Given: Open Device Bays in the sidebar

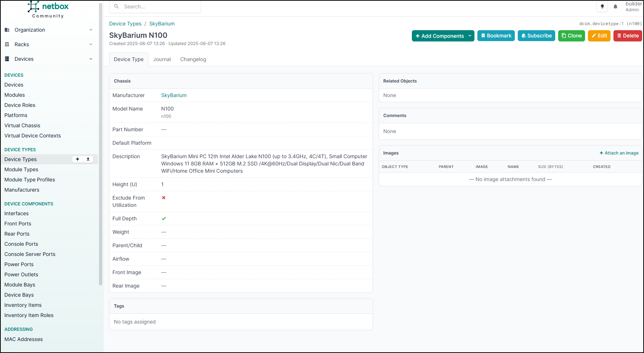Looking at the screenshot, I should pyautogui.click(x=19, y=295).
